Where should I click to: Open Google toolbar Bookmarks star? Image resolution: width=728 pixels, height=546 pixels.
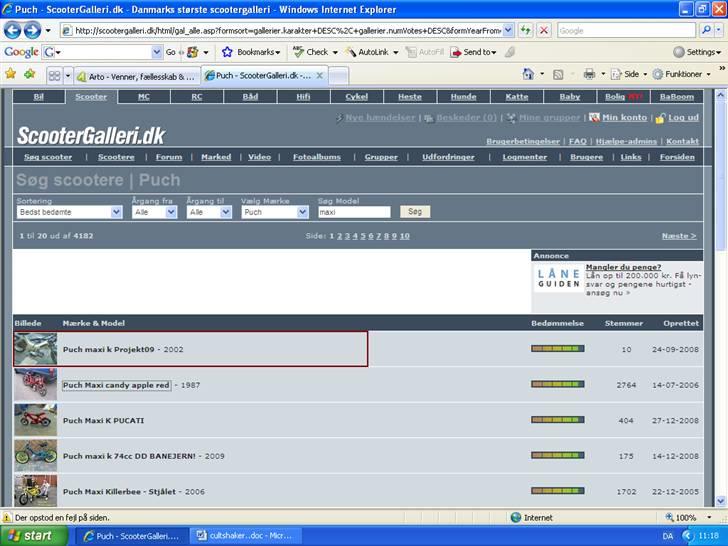[228, 52]
